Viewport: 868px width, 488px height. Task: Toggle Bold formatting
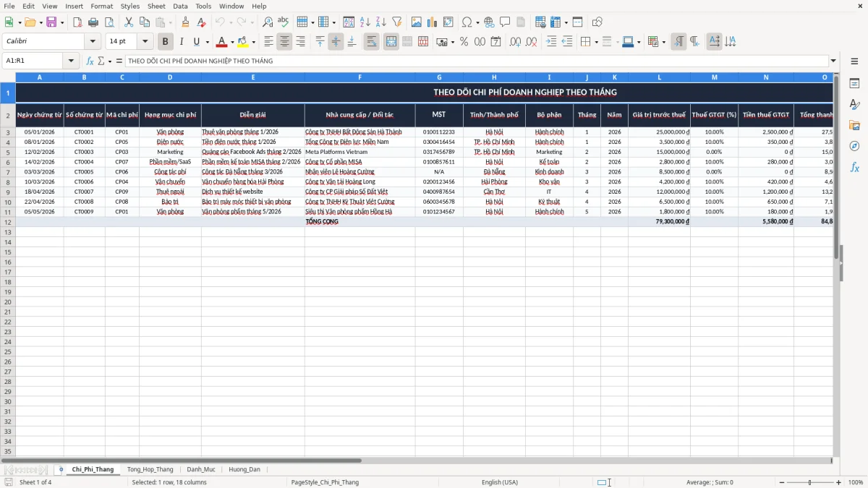click(165, 42)
